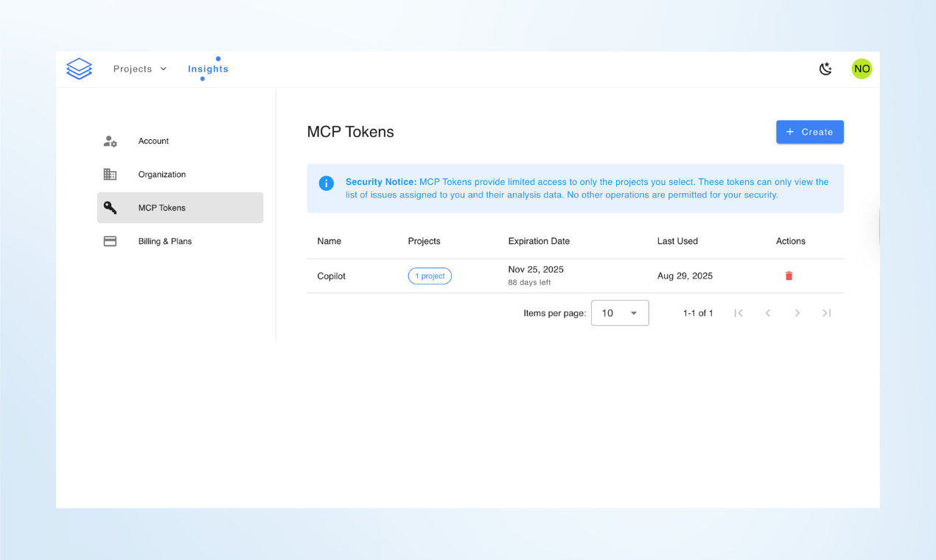This screenshot has height=560, width=936.
Task: Click the MCP Tokens key icon
Action: click(110, 208)
